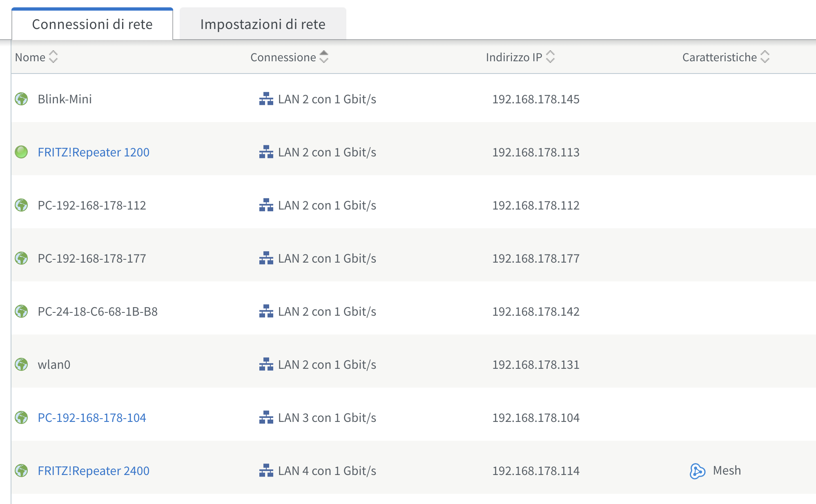The width and height of the screenshot is (816, 504).
Task: Click LAN network icon in Blink-Mini row
Action: [266, 99]
